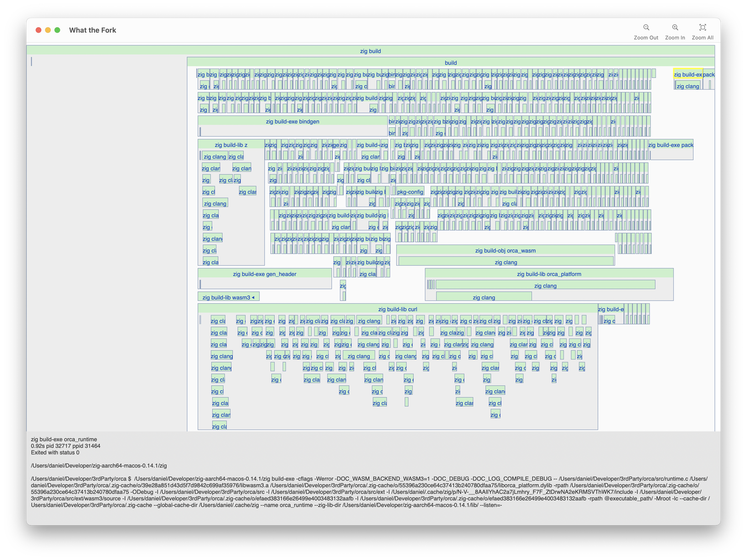Image resolution: width=747 pixels, height=560 pixels.
Task: Select the zig clang child under orca_wasm
Action: 506,262
